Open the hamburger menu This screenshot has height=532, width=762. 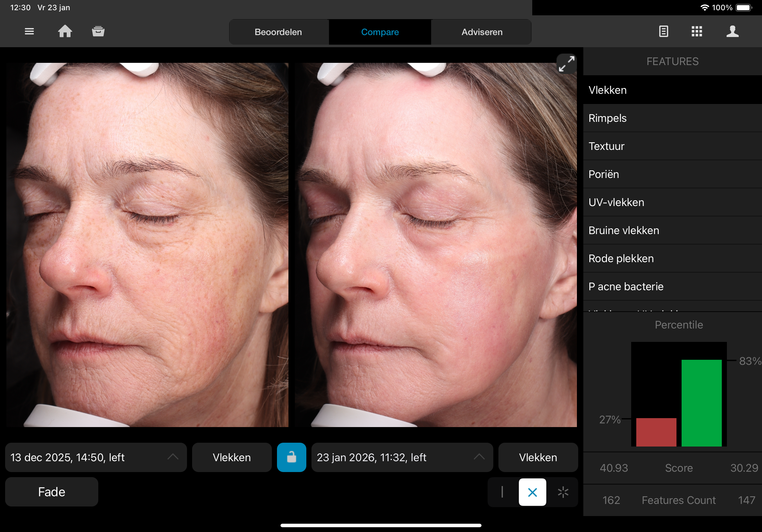[x=29, y=32]
